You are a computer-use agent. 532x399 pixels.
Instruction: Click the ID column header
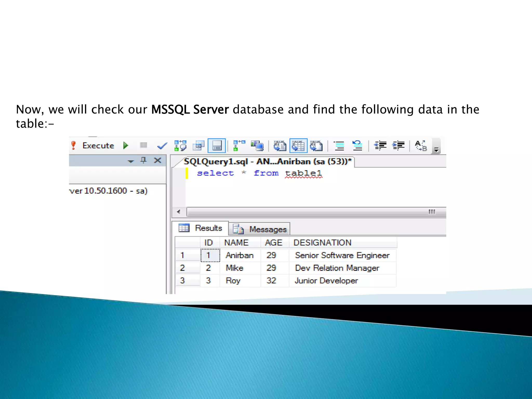pos(210,243)
